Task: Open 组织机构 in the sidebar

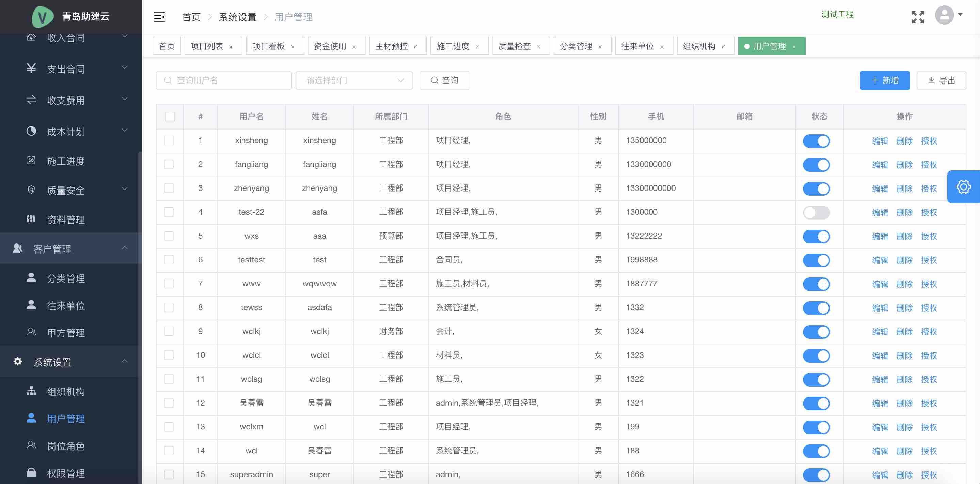Action: [x=66, y=391]
